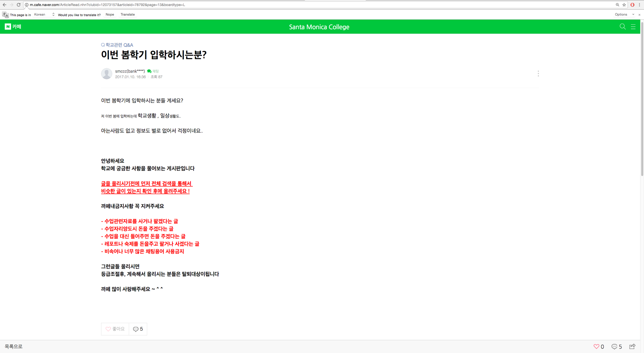Click the text 까페내금지사항 꼭 지켜주세요

click(132, 206)
